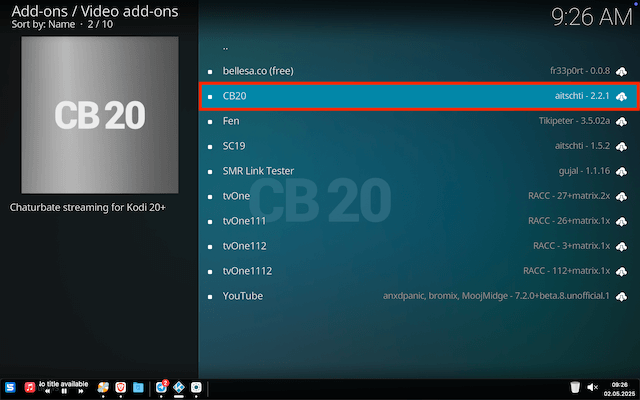Open the file manager folder icon
The height and width of the screenshot is (400, 640).
[x=138, y=387]
